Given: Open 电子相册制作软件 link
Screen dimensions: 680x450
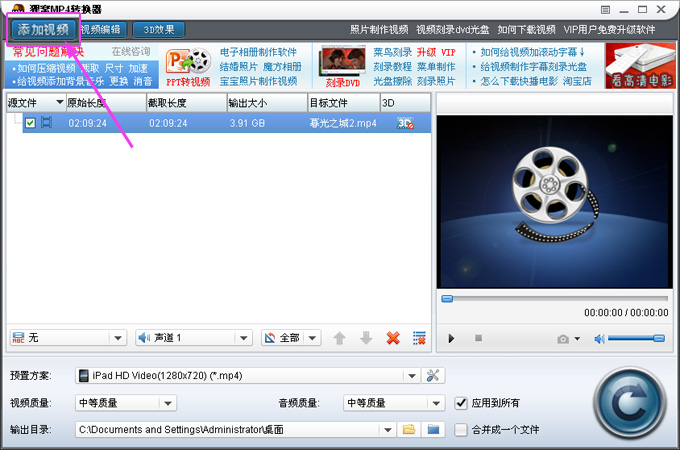Looking at the screenshot, I should pyautogui.click(x=258, y=52).
